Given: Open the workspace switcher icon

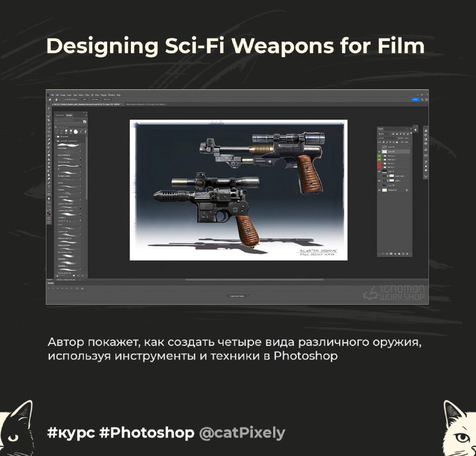Looking at the screenshot, I should [427, 99].
